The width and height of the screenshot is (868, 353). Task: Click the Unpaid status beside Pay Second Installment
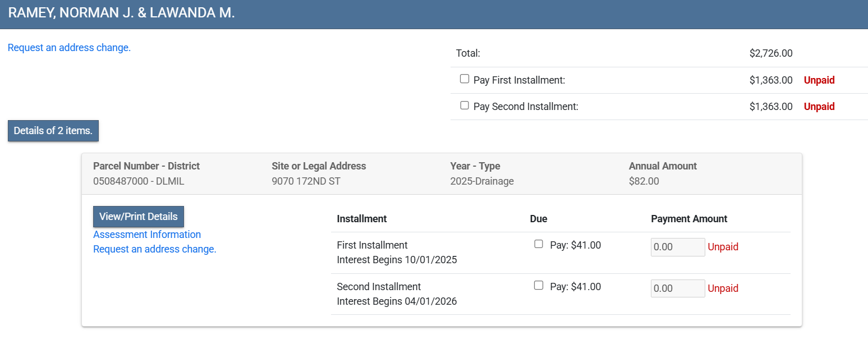coord(819,107)
